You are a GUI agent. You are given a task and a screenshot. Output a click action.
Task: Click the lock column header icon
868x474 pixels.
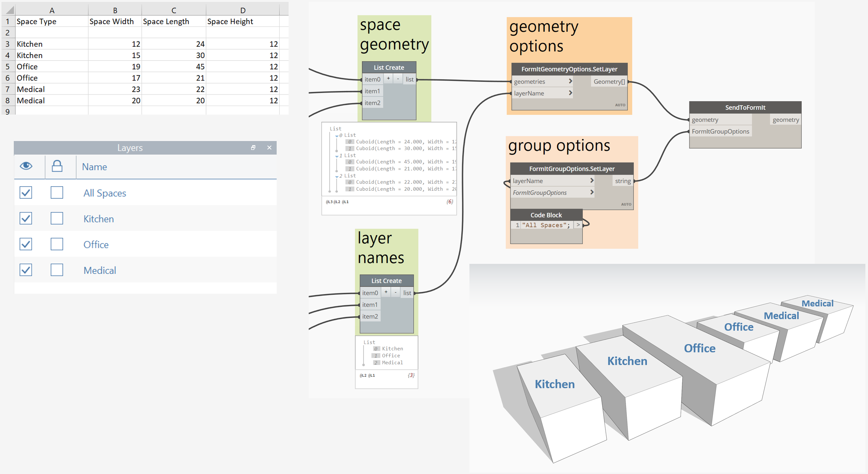click(x=57, y=166)
